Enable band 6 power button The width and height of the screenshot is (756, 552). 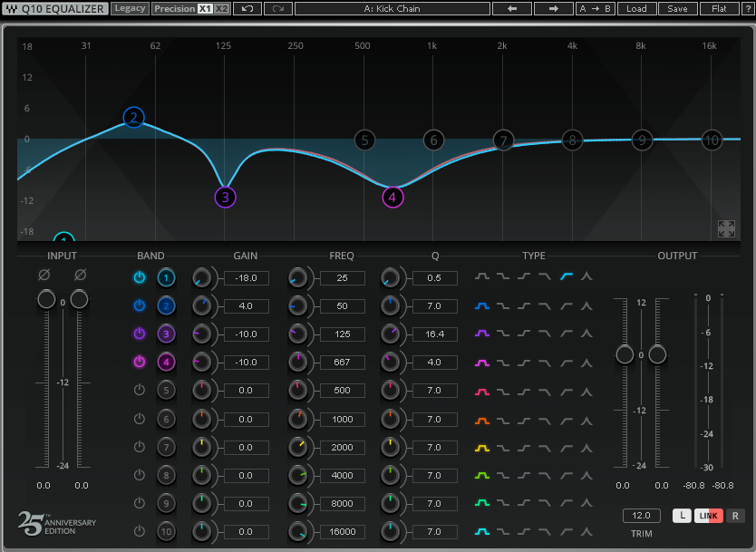coord(140,419)
